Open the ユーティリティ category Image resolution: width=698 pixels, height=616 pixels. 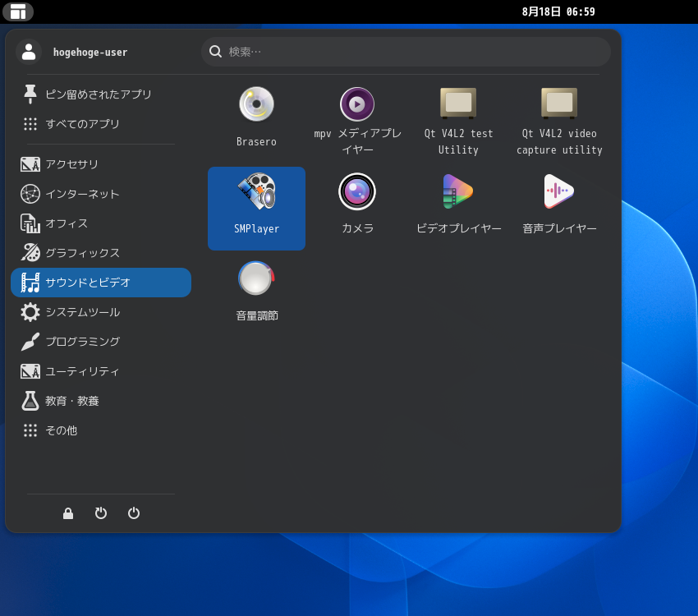click(x=101, y=371)
